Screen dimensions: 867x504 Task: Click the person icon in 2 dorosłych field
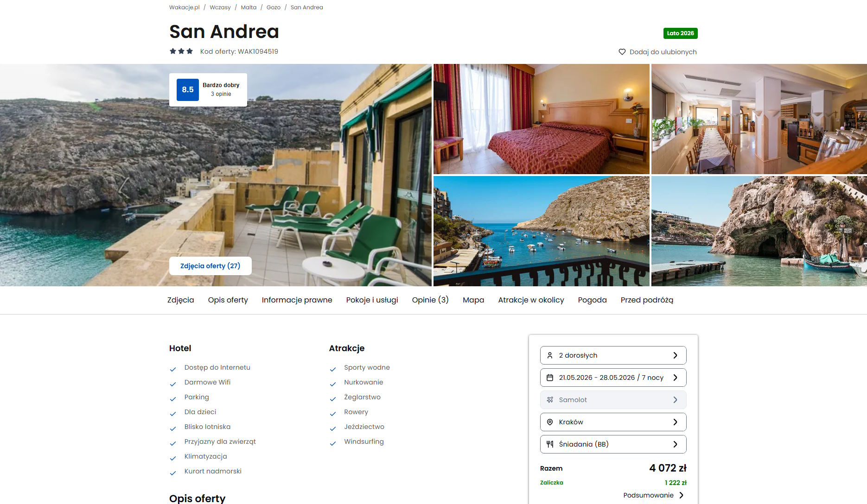[550, 355]
